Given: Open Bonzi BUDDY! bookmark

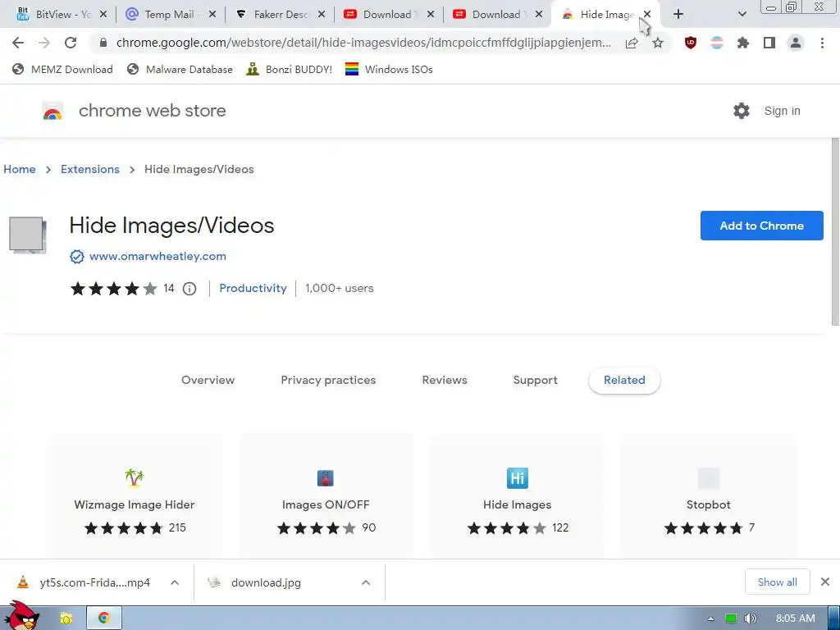Looking at the screenshot, I should (290, 69).
